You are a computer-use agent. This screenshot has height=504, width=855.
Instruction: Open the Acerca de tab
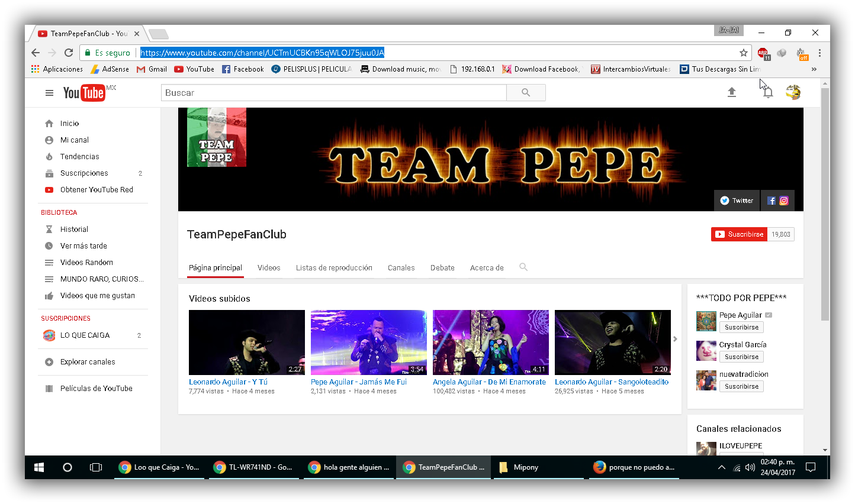point(487,268)
